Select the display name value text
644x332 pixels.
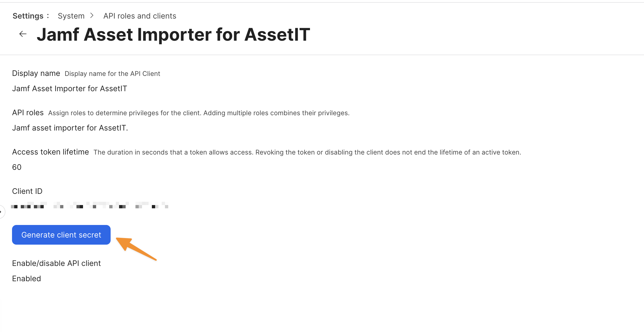(x=69, y=88)
